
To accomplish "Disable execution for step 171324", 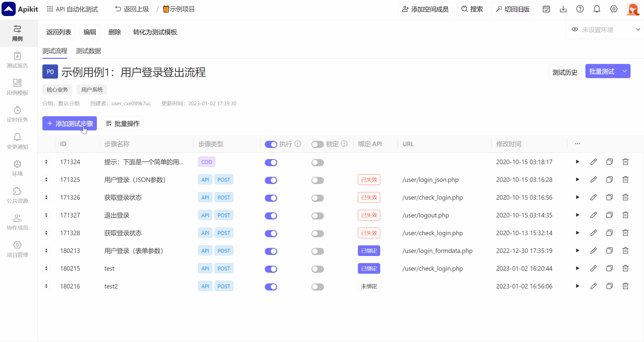I will point(271,162).
